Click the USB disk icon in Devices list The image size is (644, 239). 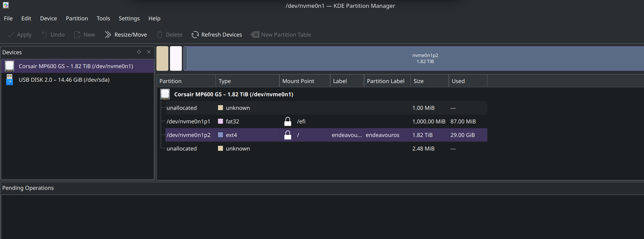point(9,80)
